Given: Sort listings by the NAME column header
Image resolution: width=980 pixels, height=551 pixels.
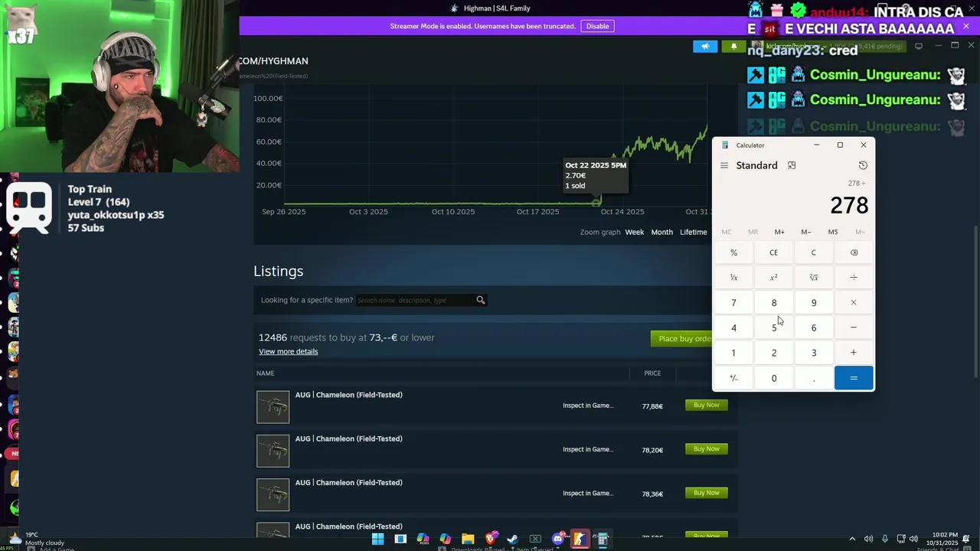Looking at the screenshot, I should click(x=265, y=373).
